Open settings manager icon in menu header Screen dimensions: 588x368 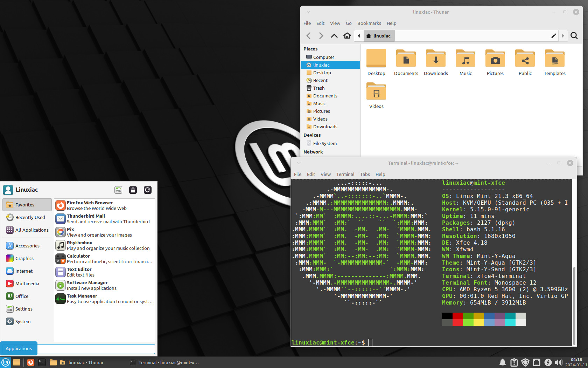(x=118, y=190)
